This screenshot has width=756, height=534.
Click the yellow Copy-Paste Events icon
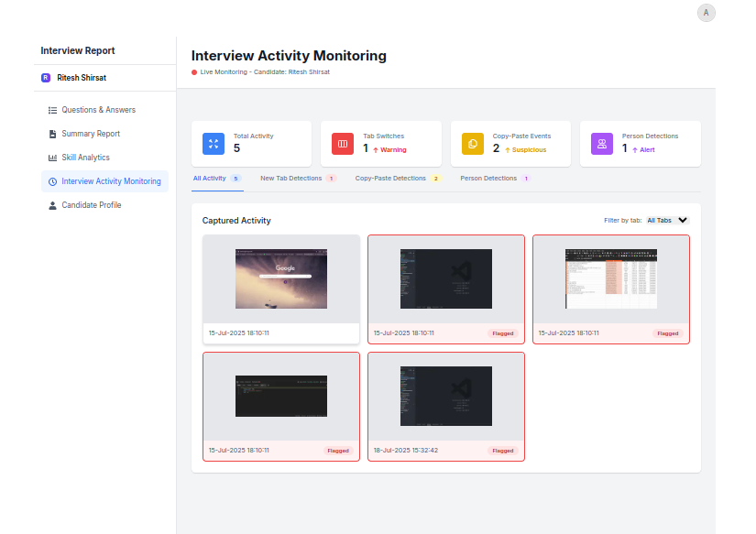coord(473,144)
